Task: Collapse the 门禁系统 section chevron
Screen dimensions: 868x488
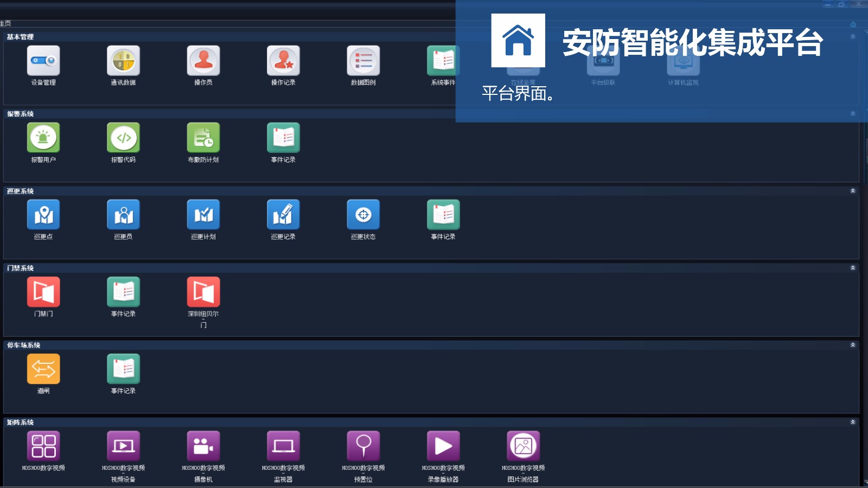Action: [853, 268]
